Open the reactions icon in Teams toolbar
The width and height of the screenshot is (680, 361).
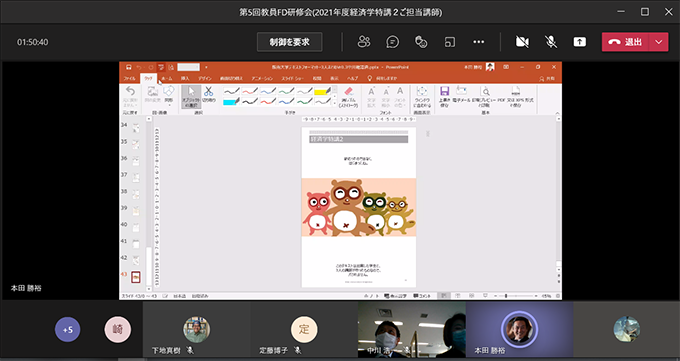pos(421,42)
